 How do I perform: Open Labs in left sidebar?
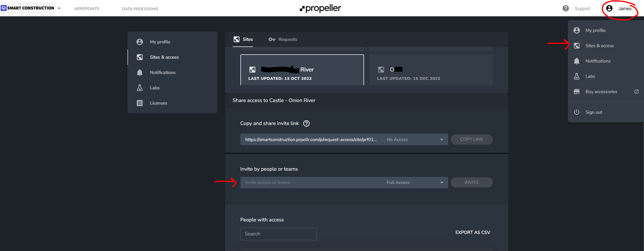click(x=172, y=88)
